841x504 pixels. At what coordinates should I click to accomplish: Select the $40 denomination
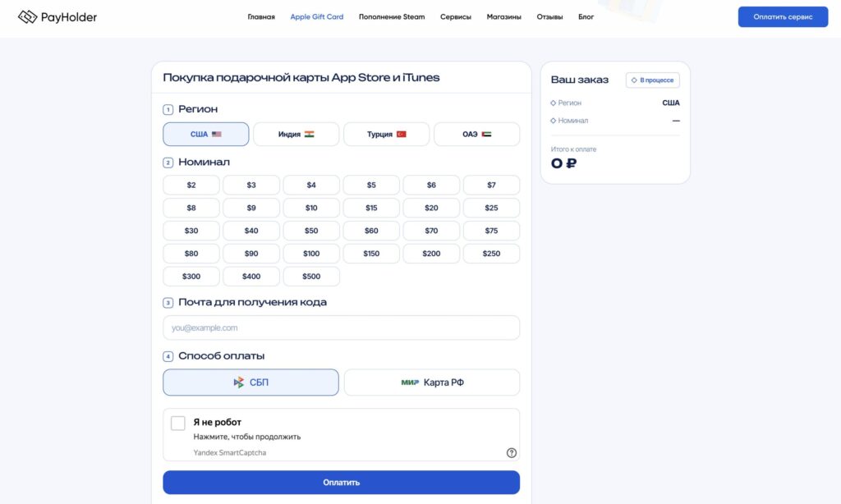coord(251,231)
